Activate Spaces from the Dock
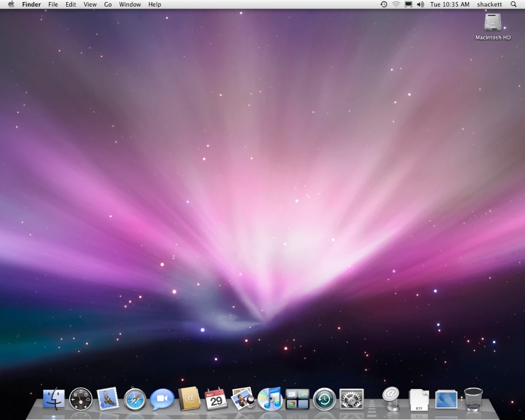Image resolution: width=525 pixels, height=420 pixels. tap(297, 398)
